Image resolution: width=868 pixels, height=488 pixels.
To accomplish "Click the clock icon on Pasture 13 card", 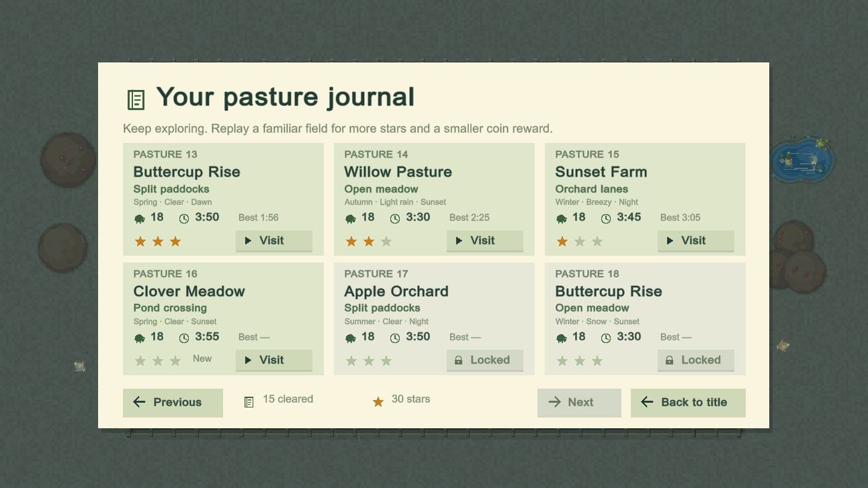I will (x=184, y=218).
